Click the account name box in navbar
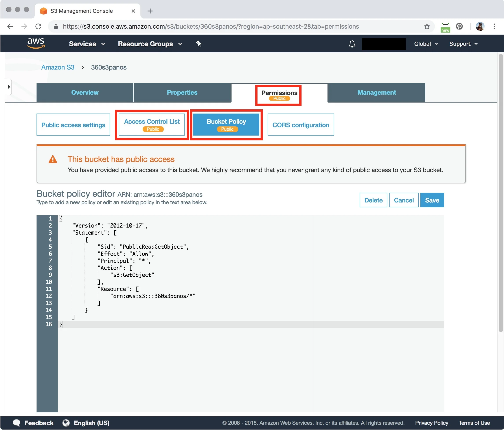The width and height of the screenshot is (504, 430). [384, 44]
